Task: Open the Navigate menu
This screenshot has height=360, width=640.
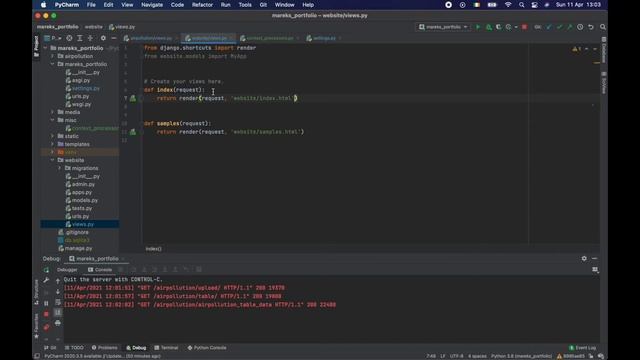Action: (x=152, y=5)
